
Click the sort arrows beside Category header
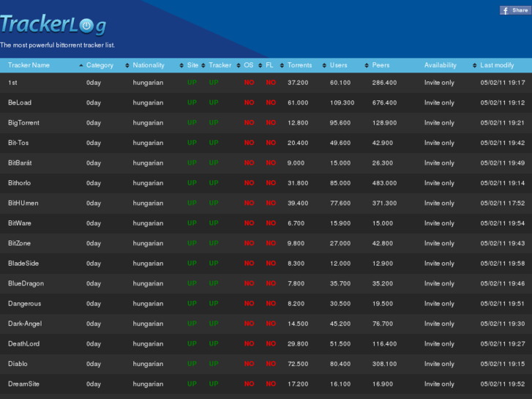(x=127, y=65)
